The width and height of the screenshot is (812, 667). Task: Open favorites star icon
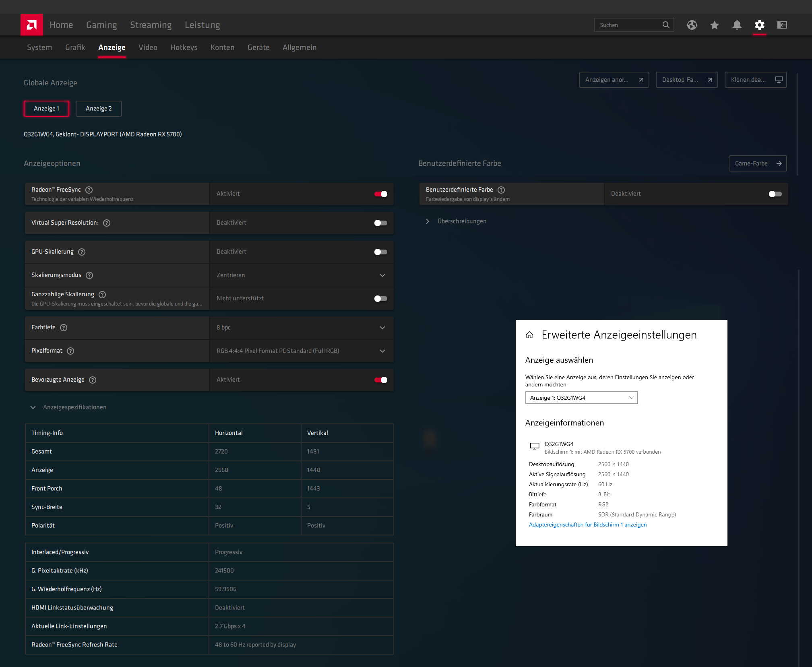pos(714,25)
